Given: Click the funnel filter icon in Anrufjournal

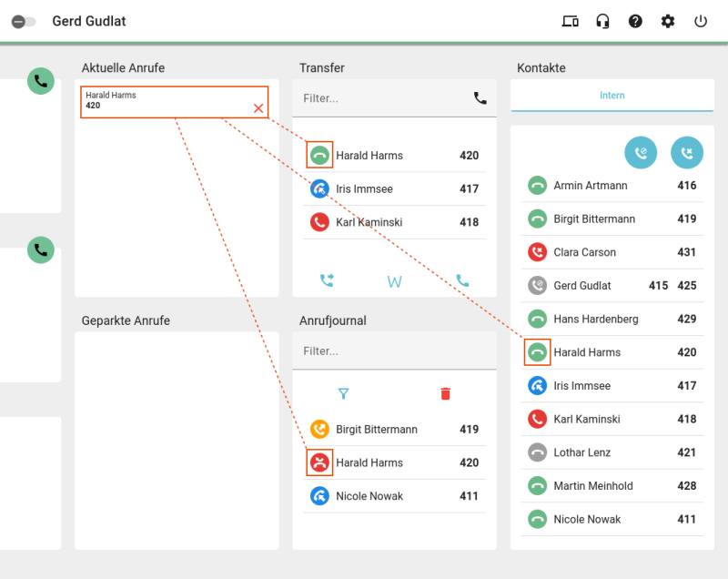Looking at the screenshot, I should 344,394.
